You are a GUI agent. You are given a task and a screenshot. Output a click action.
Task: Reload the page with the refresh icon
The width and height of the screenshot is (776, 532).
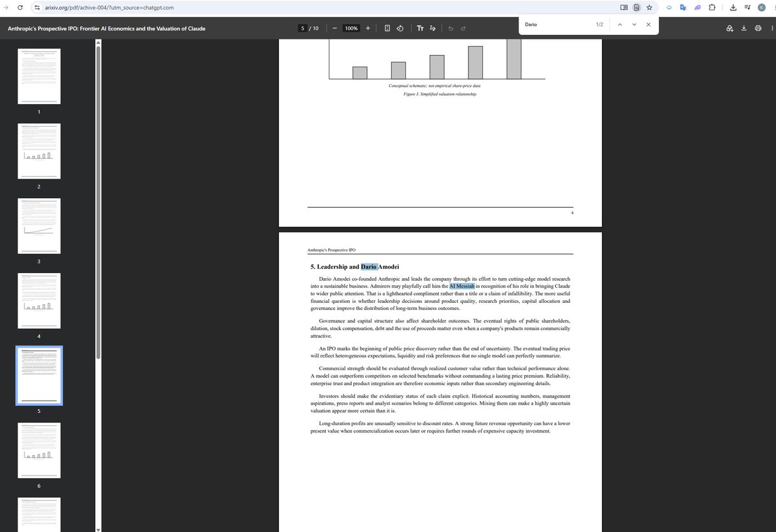pos(20,7)
